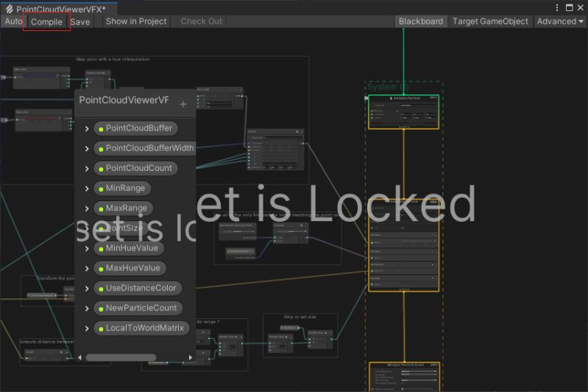
Task: Select the UseDistanceColor property pill
Action: 138,287
